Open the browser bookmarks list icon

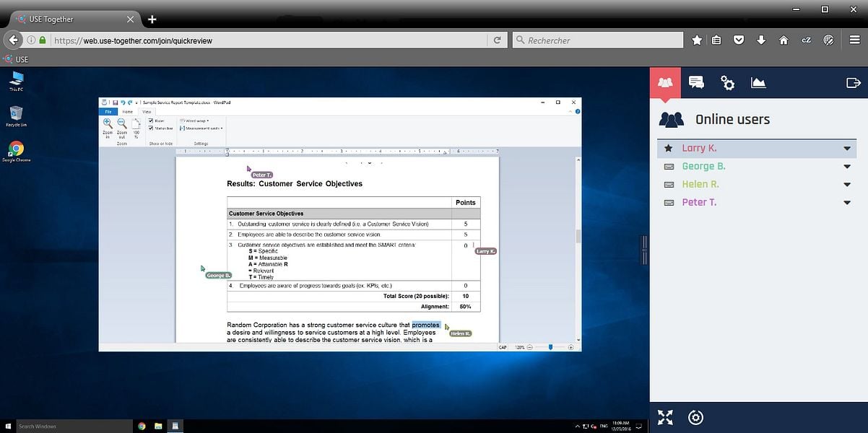[x=716, y=40]
